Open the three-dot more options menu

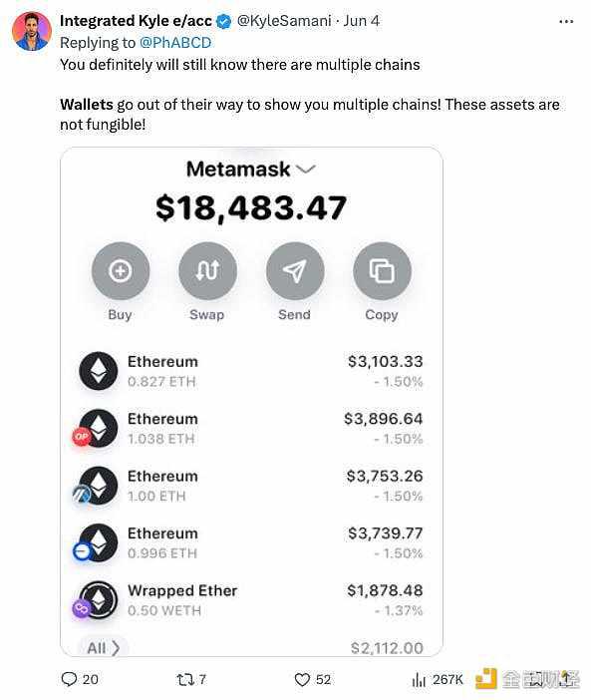(566, 21)
